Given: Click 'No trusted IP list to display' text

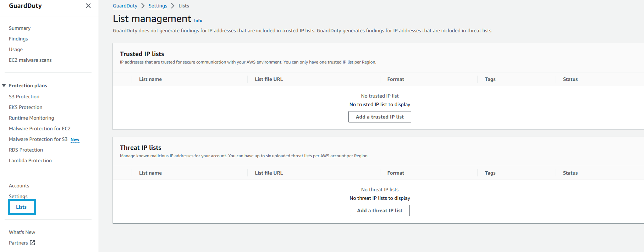Looking at the screenshot, I should coord(380,105).
